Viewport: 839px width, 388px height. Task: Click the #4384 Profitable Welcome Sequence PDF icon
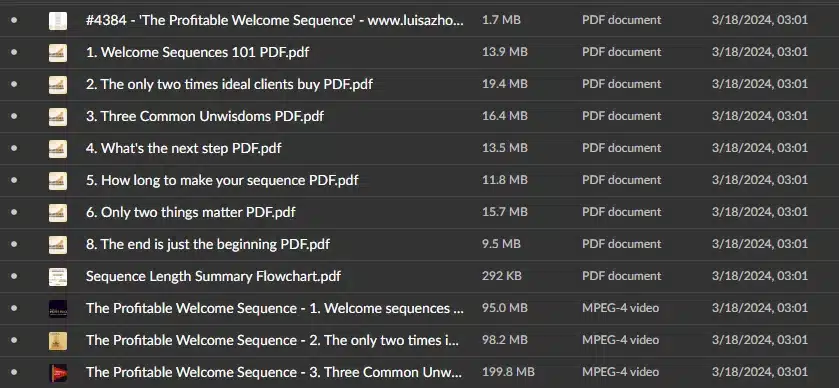point(58,21)
